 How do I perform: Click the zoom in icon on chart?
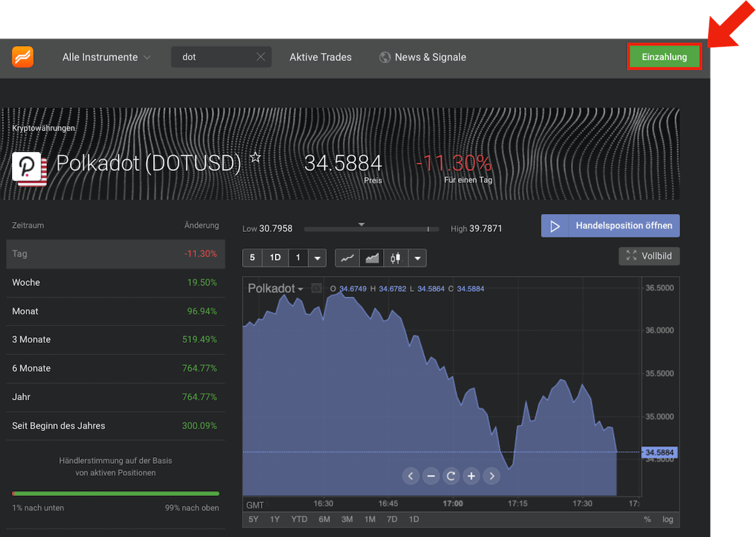coord(471,476)
